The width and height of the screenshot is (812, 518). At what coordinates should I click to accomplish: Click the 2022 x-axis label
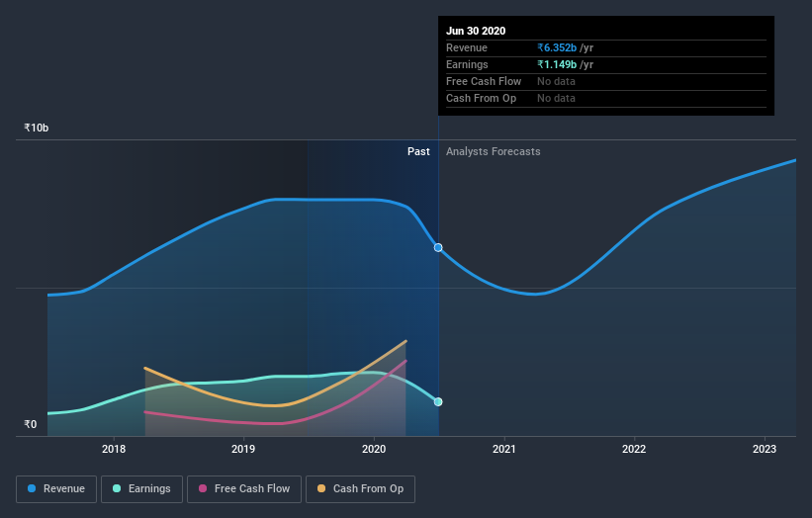(x=634, y=449)
